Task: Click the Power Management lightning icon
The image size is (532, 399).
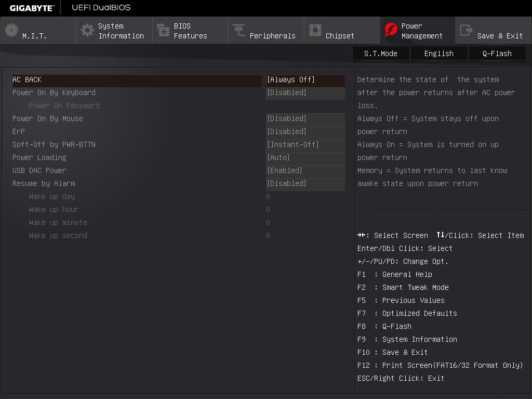Action: (391, 30)
